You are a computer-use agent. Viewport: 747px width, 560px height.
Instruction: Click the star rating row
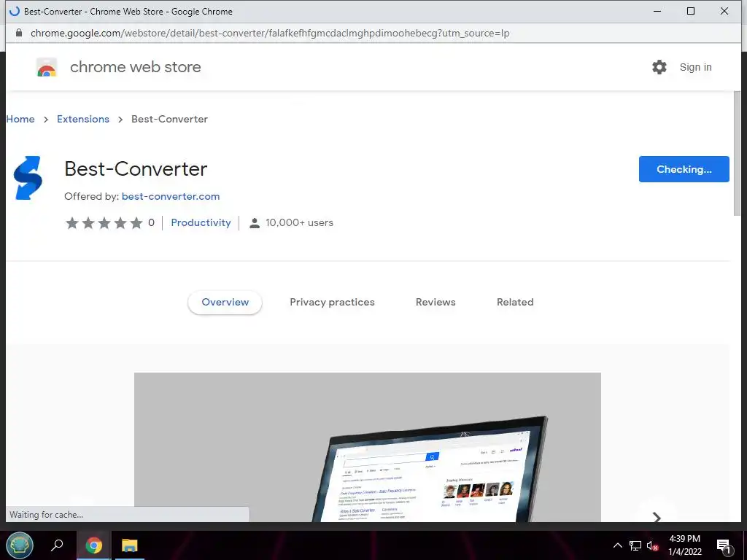tap(104, 223)
